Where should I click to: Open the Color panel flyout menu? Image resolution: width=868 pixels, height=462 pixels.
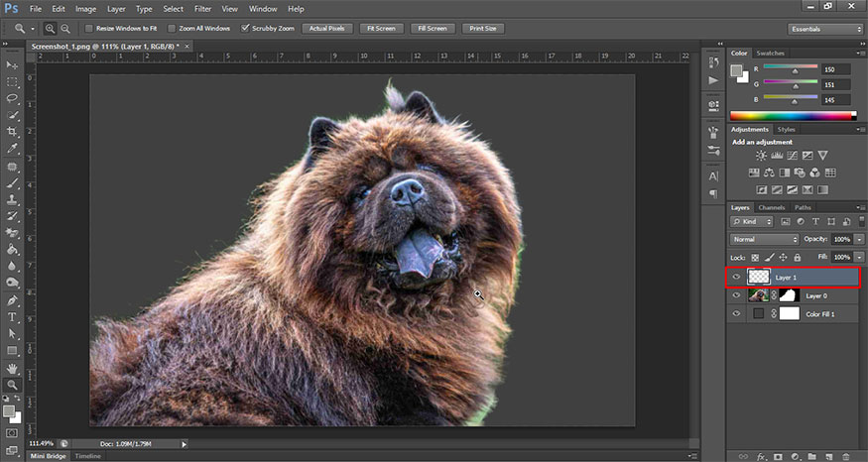coord(860,54)
